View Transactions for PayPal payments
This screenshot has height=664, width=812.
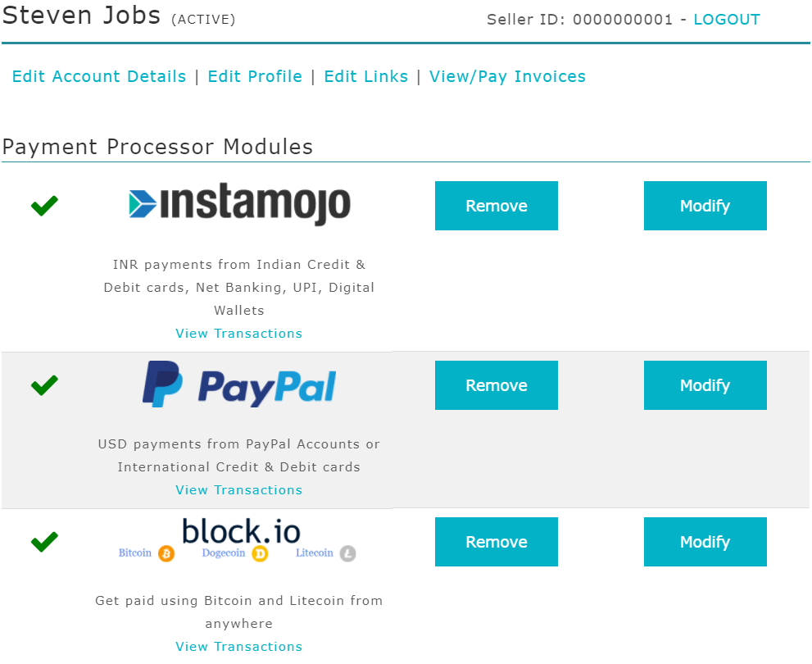pyautogui.click(x=238, y=489)
